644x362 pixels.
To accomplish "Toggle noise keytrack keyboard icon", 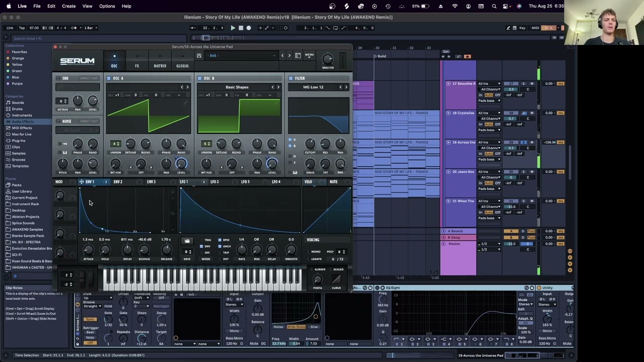I will (65, 152).
